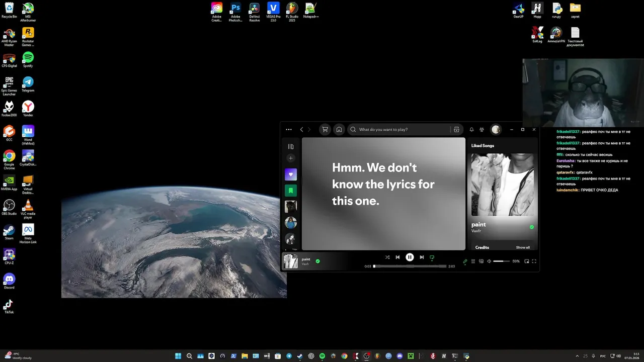The image size is (644, 362).
Task: Select the OBS Studio desktop icon
Action: 9,208
